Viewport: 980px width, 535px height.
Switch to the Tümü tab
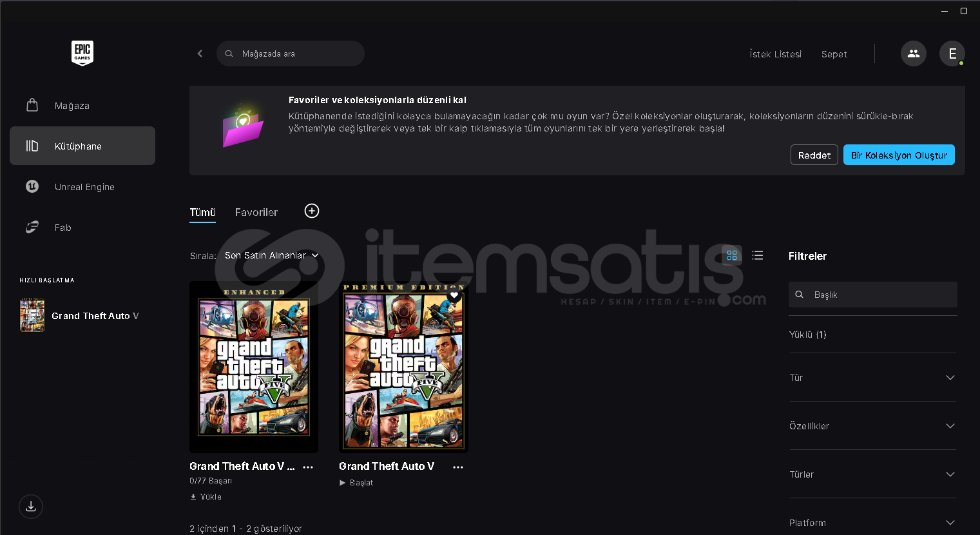point(202,212)
